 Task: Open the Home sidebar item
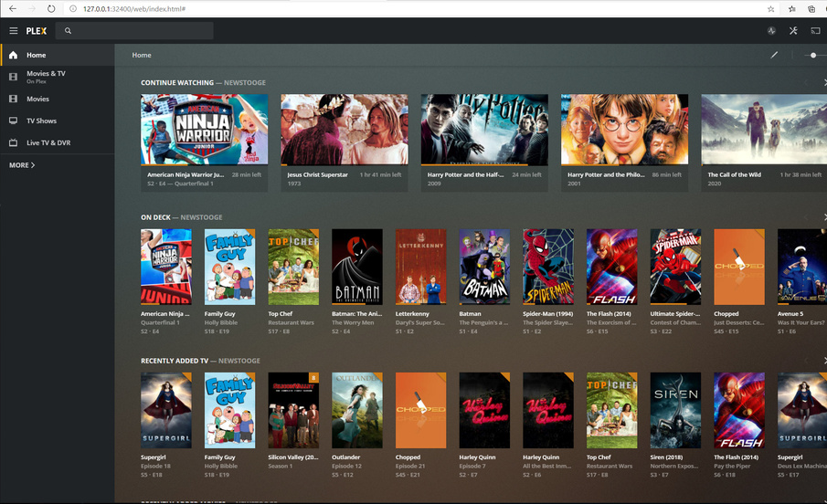point(58,55)
